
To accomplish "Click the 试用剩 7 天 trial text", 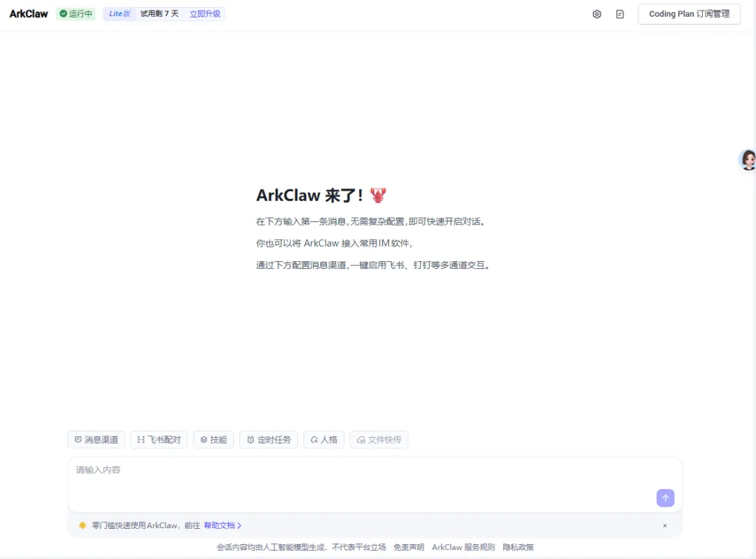I will coord(160,13).
